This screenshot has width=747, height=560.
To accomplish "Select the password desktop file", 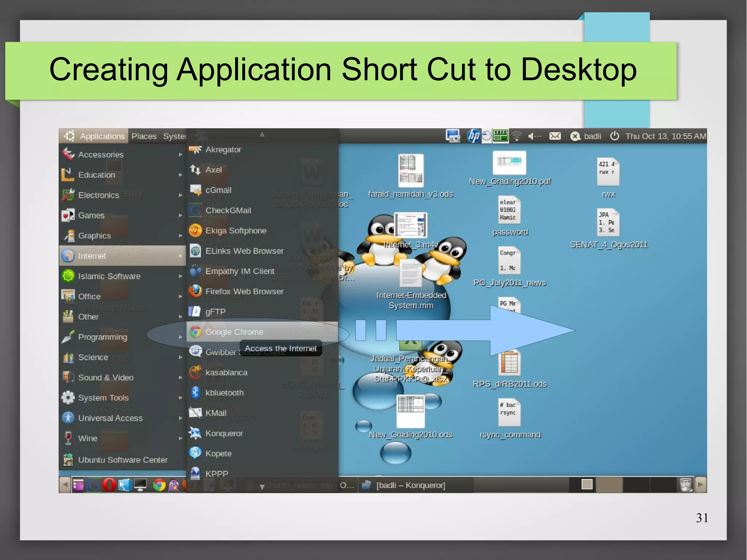I will coord(510,216).
